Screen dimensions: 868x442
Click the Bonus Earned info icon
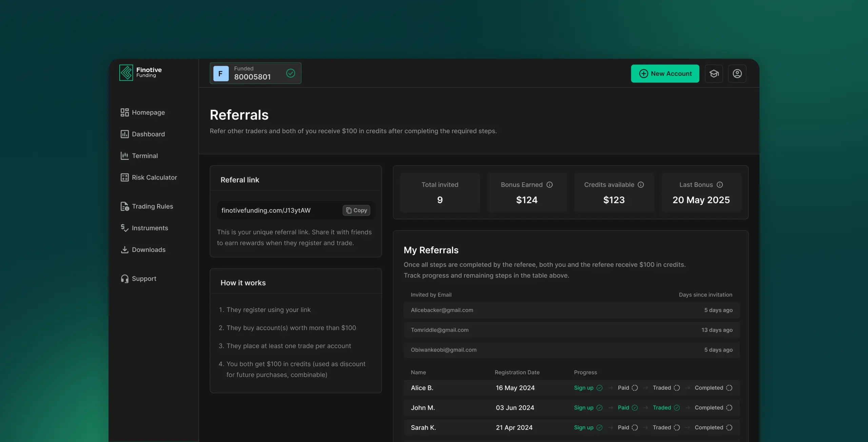tap(550, 185)
